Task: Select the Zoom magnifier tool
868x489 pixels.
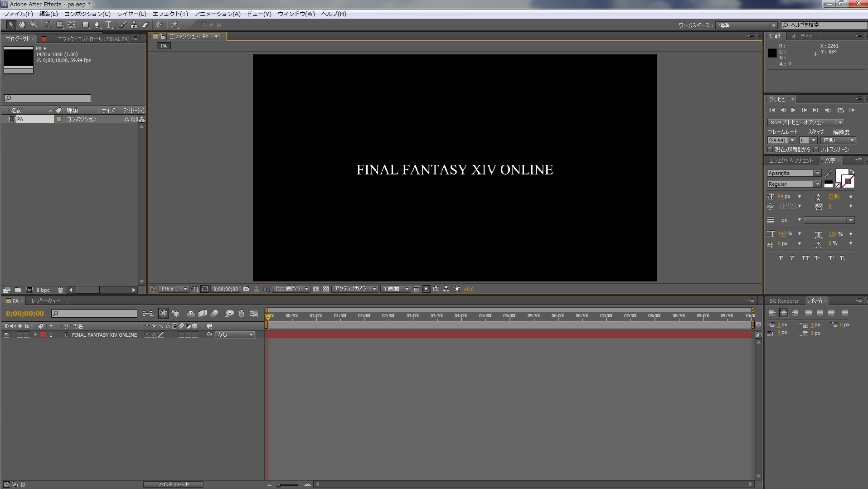Action: [34, 25]
